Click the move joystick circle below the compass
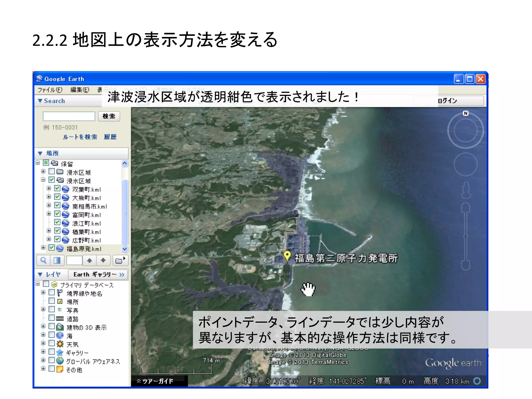This screenshot has width=532, height=399. click(x=465, y=164)
